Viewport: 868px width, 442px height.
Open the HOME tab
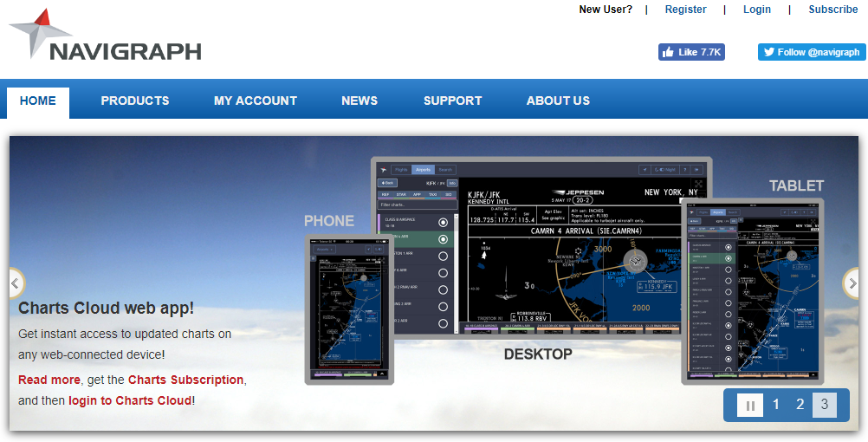click(x=37, y=101)
